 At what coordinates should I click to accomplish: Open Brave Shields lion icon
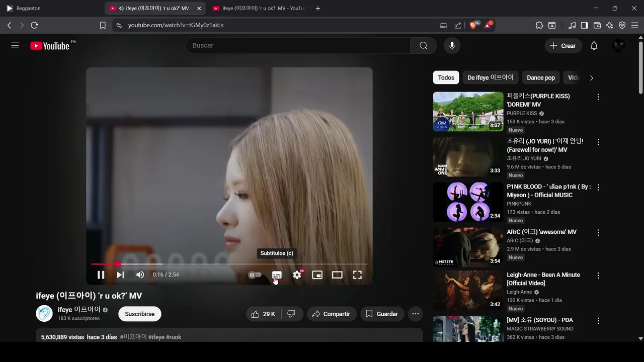point(473,25)
